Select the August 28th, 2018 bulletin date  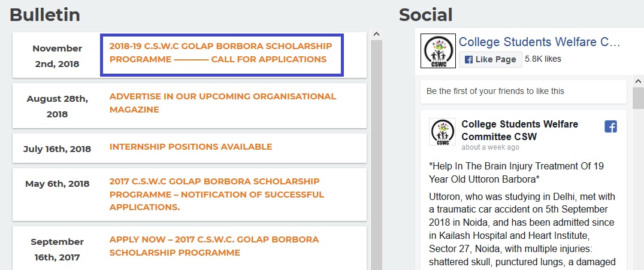(x=57, y=107)
